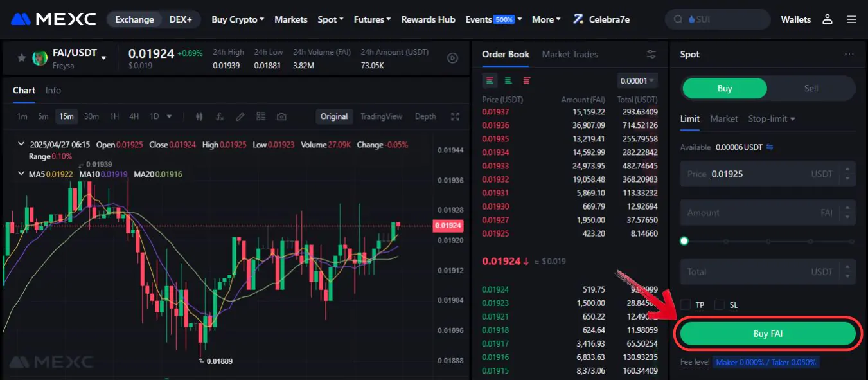Click the Freysa coin avatar icon

tap(40, 58)
